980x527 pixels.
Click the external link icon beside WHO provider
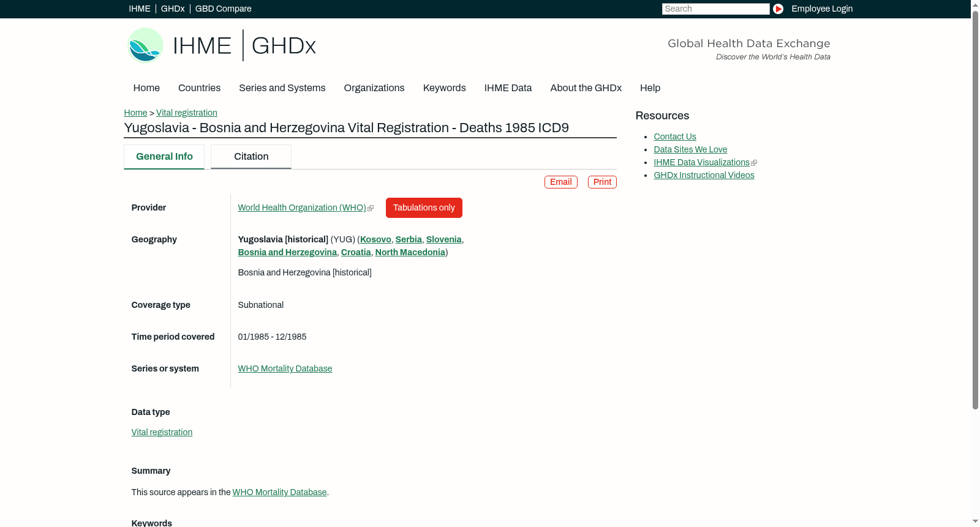(x=371, y=208)
